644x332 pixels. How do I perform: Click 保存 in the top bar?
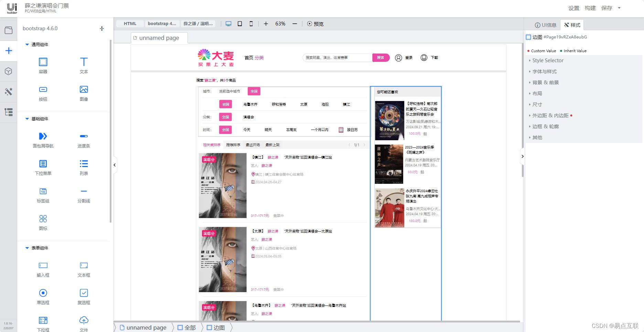click(x=607, y=8)
